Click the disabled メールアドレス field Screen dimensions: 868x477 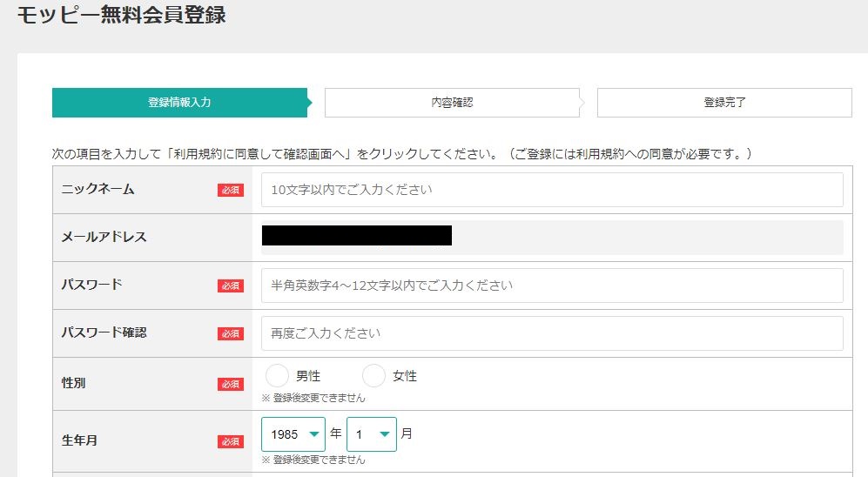552,238
